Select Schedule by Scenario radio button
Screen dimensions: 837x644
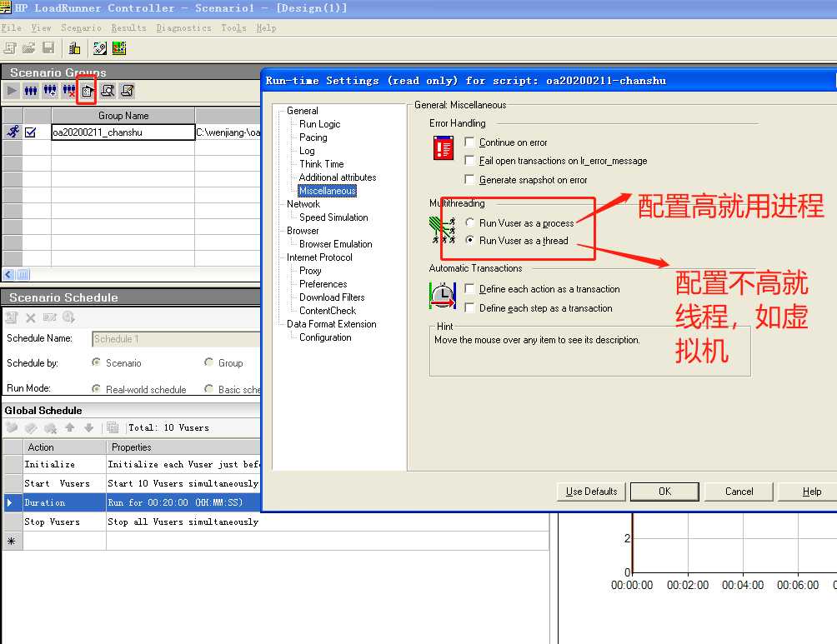(96, 362)
